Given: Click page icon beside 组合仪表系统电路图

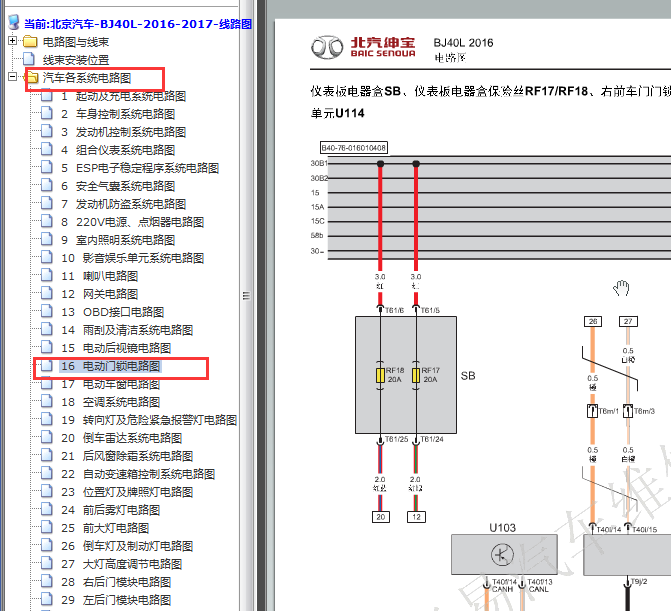Looking at the screenshot, I should point(47,149).
